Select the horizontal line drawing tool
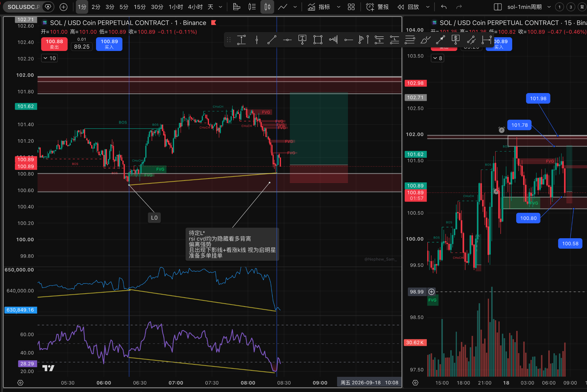Viewport: 587px width, 392px height. coord(287,40)
